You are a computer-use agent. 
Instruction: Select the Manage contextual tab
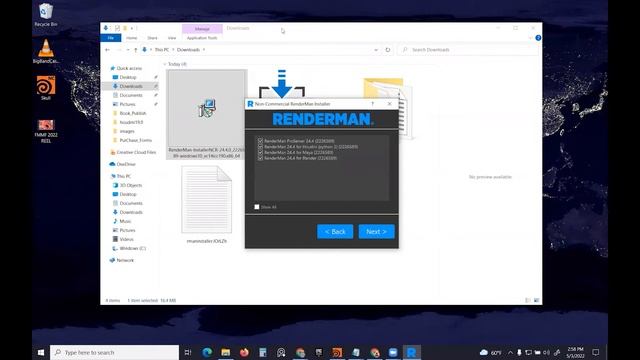[x=202, y=29]
